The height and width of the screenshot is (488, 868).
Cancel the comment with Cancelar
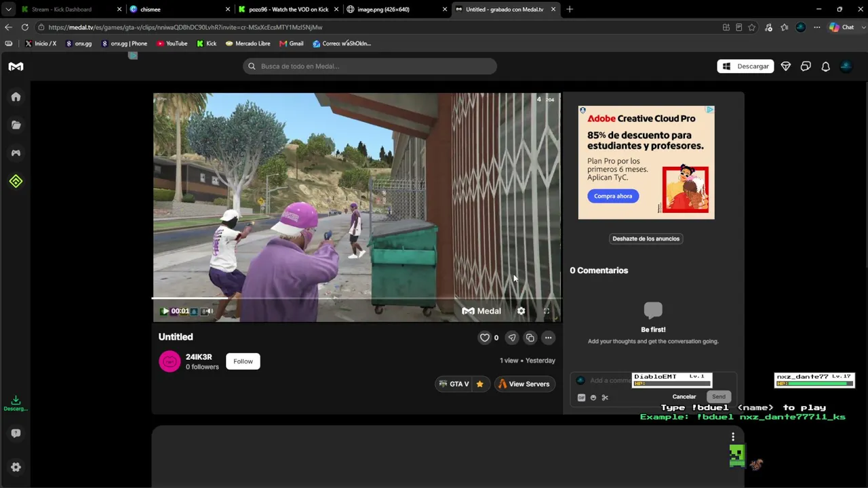coord(684,396)
